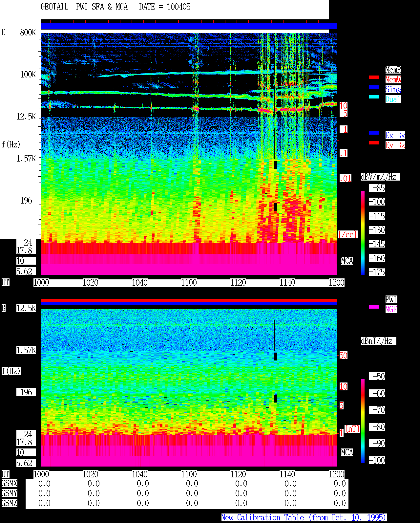Select the -160 color scale value
420x523 pixels.
point(377,258)
